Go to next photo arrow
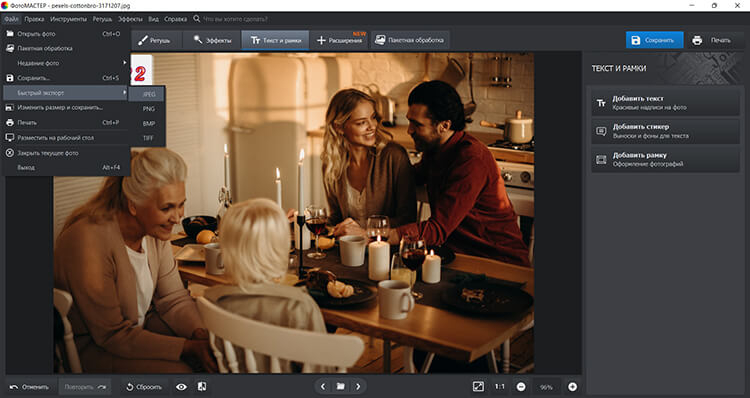 coord(358,387)
